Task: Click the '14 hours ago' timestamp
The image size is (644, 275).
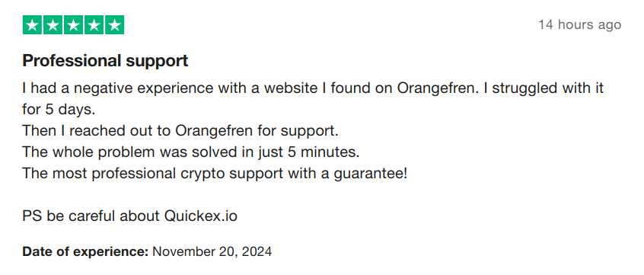Action: [x=580, y=24]
